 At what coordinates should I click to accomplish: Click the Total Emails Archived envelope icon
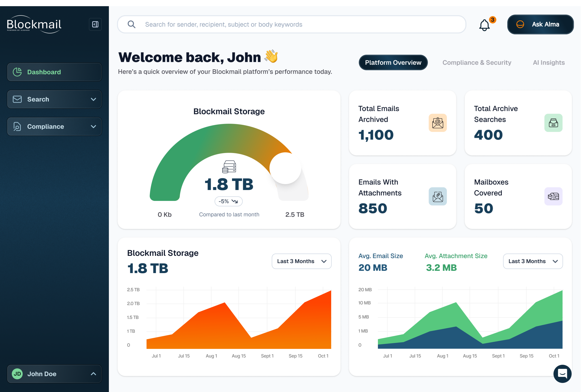[x=437, y=123]
